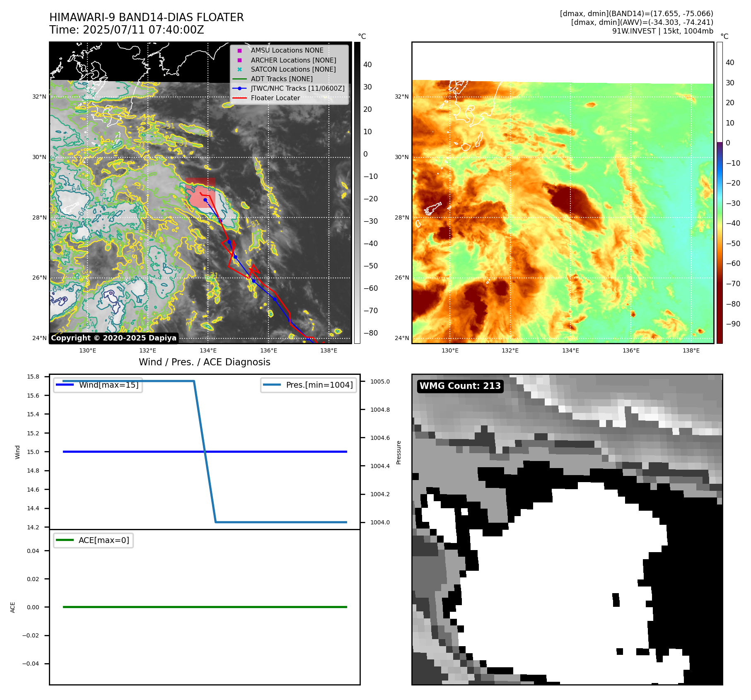Click the 'Copyright © 2020-2025 Dapiya' label
The height and width of the screenshot is (700, 751).
coord(114,338)
